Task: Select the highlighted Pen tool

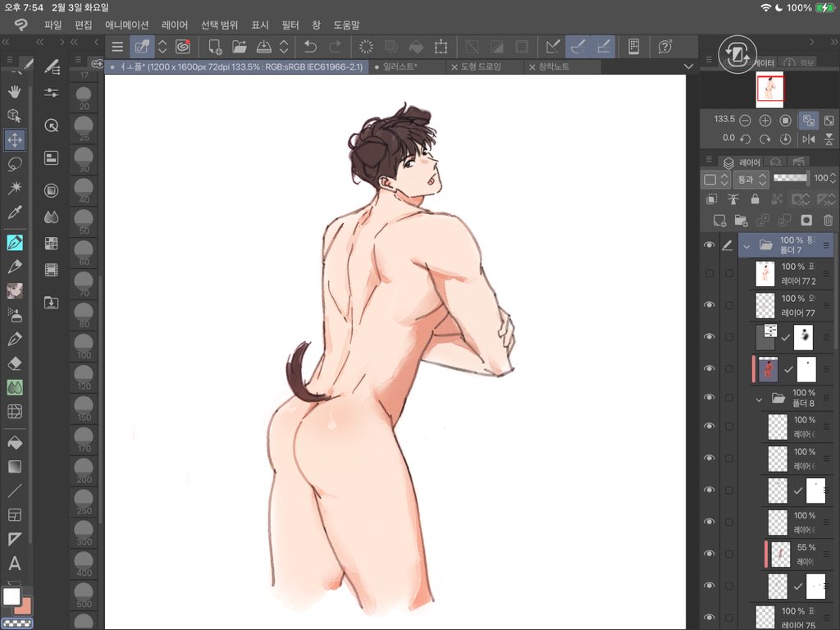Action: pos(15,243)
